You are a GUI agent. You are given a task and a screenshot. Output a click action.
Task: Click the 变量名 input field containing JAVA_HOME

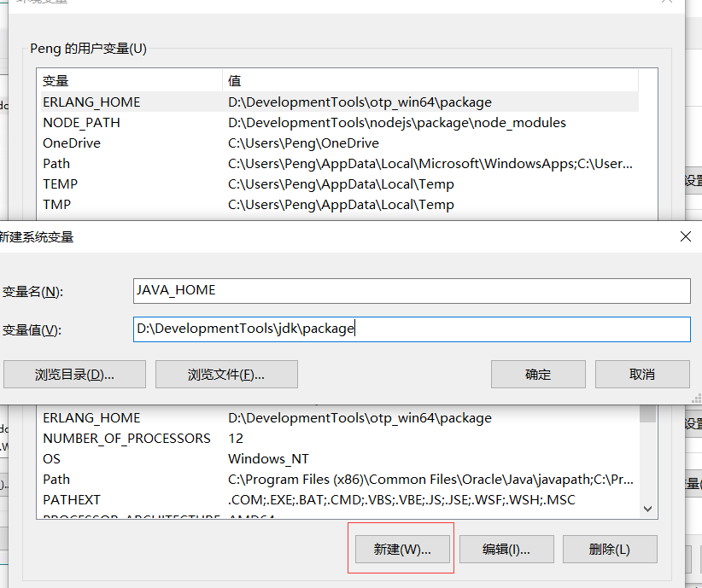pyautogui.click(x=412, y=291)
